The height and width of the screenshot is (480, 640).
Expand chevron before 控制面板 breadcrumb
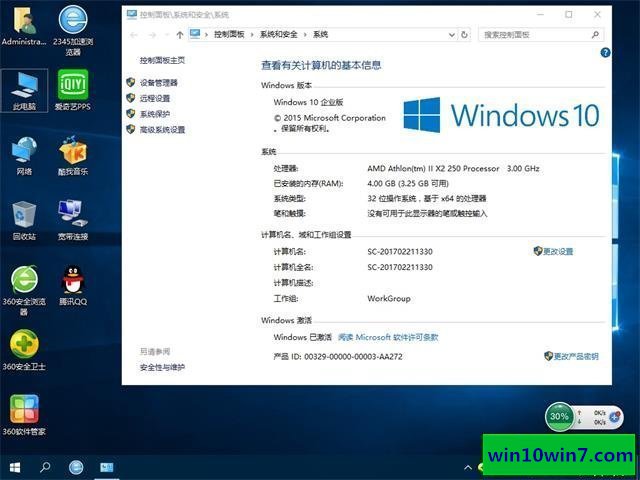207,35
